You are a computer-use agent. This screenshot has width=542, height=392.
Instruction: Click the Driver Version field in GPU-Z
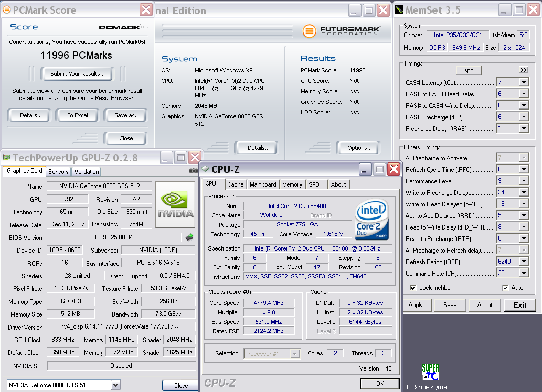pyautogui.click(x=121, y=326)
